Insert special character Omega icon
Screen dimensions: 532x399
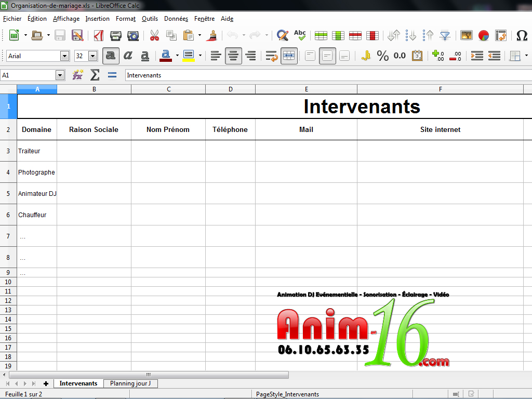tap(522, 35)
